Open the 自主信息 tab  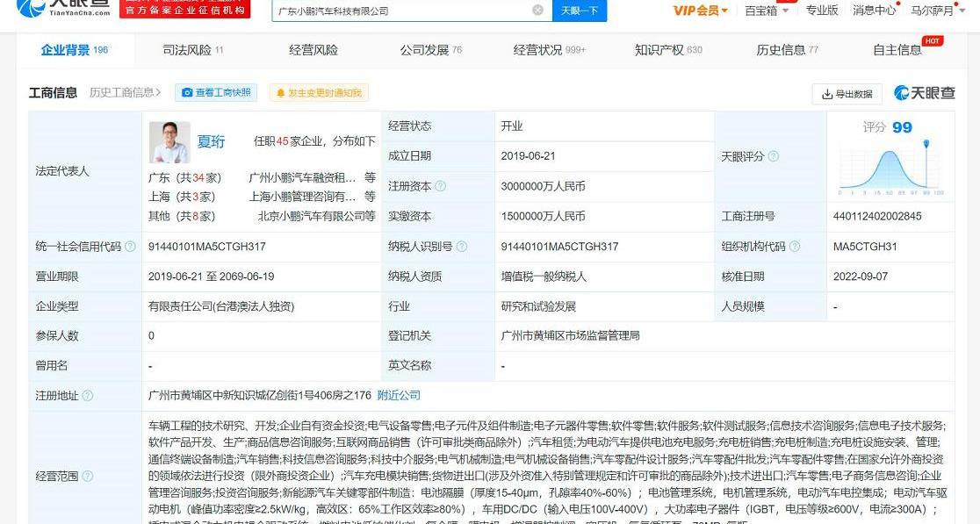coord(897,50)
